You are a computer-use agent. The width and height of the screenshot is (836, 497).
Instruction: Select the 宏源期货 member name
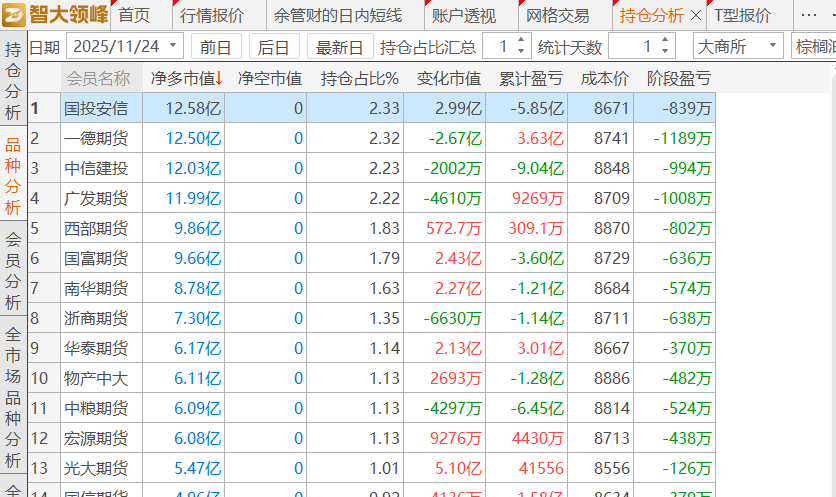(x=96, y=438)
